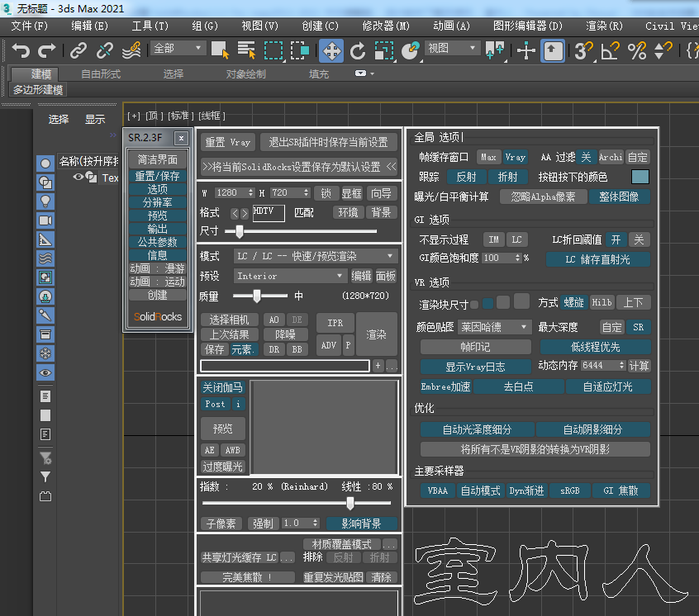Show lights using the lightbulb filter icon

pos(46,201)
